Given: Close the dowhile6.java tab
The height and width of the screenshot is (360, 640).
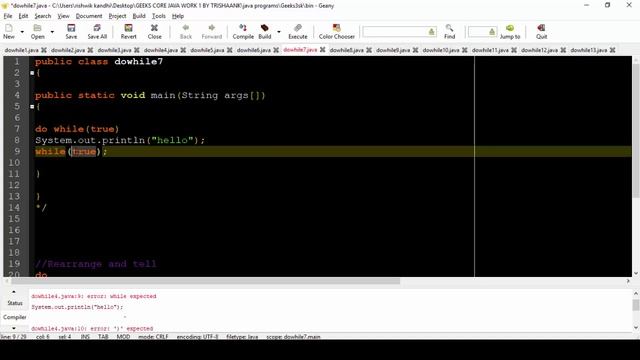Looking at the screenshot, I should pyautogui.click(x=276, y=50).
